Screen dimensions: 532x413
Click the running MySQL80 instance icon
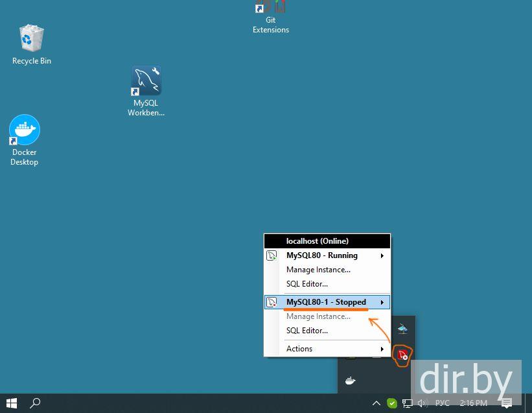[x=272, y=255]
